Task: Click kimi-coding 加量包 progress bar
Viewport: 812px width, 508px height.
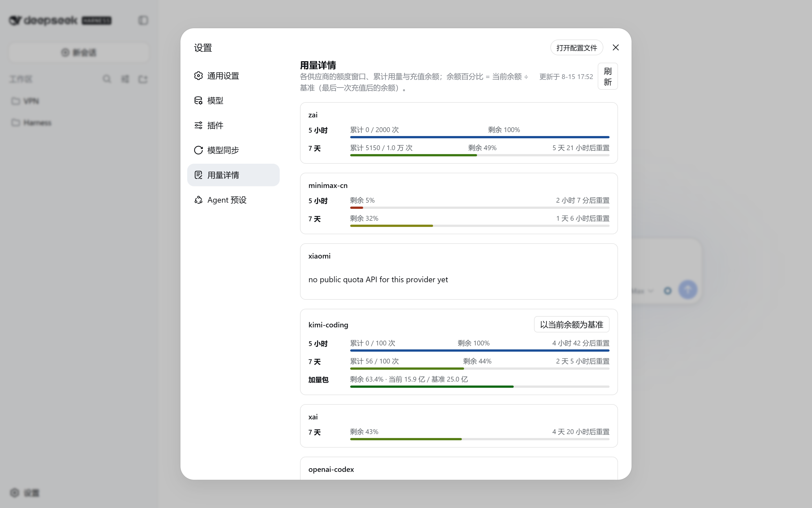Action: [x=480, y=387]
